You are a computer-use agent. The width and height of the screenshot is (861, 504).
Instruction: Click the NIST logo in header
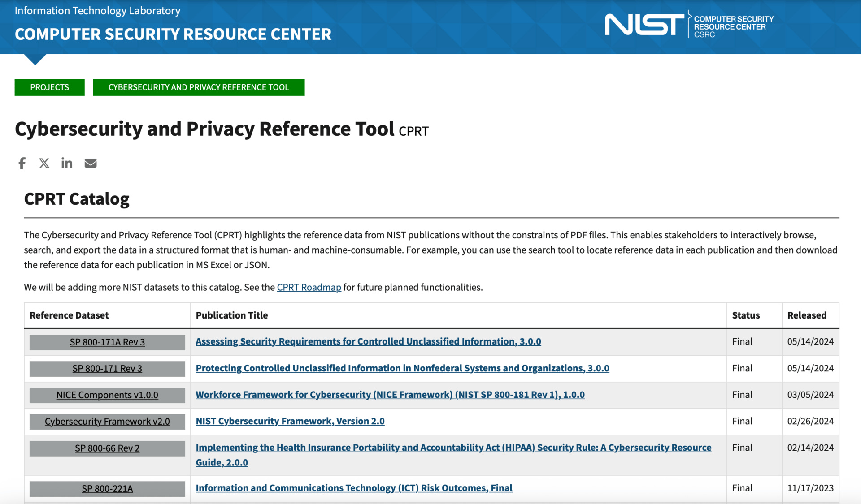click(644, 25)
